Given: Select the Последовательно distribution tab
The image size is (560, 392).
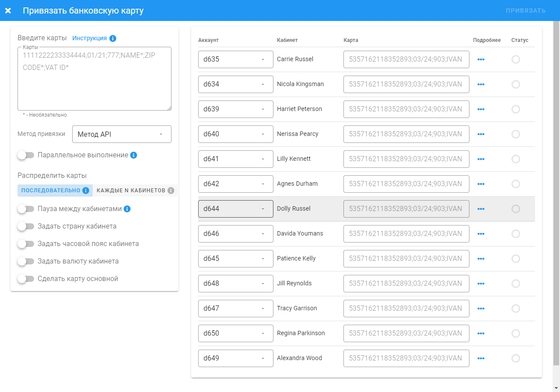Looking at the screenshot, I should [55, 191].
